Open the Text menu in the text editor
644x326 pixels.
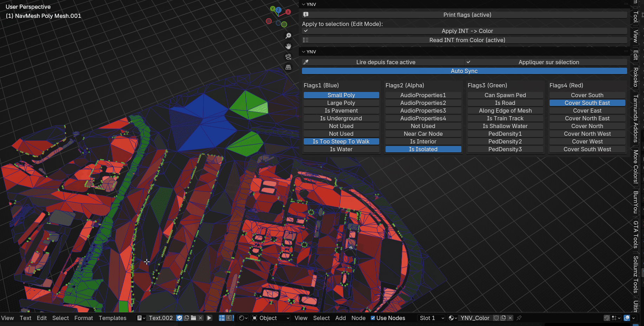click(x=25, y=318)
